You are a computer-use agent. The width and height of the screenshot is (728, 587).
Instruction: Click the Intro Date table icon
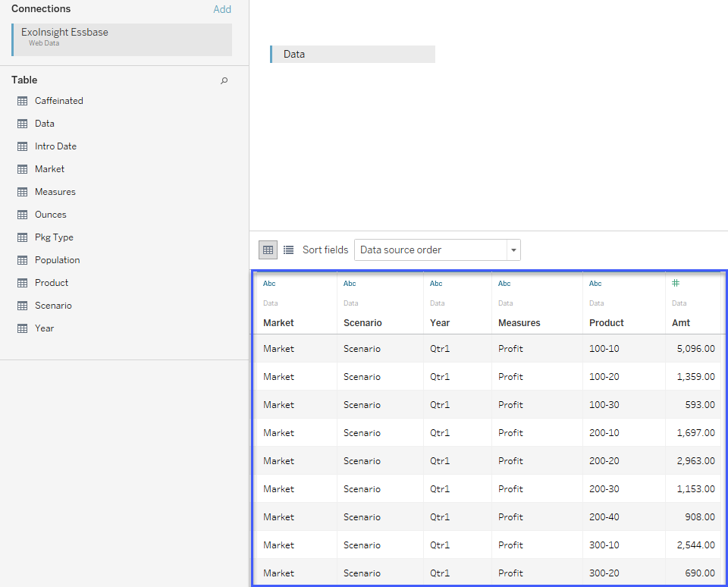(22, 146)
